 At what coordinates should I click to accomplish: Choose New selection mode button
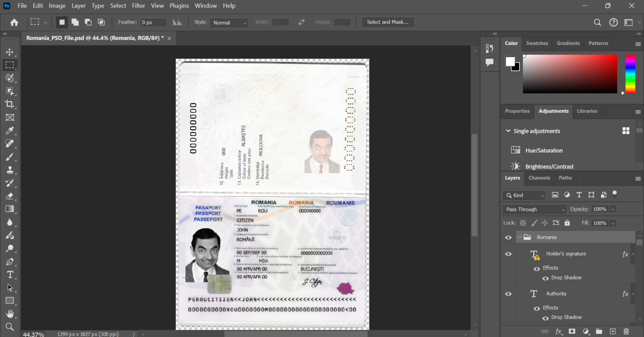(62, 22)
